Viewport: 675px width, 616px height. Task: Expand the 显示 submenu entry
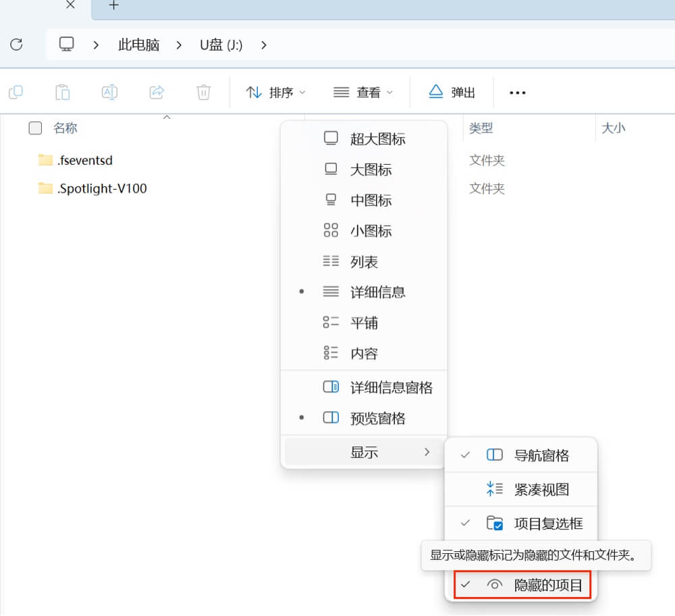[364, 452]
